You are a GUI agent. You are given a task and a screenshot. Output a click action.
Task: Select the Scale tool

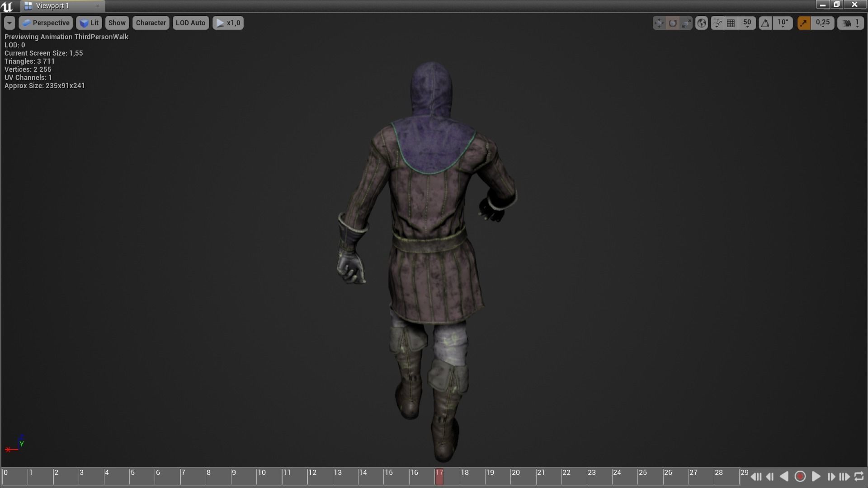[686, 23]
